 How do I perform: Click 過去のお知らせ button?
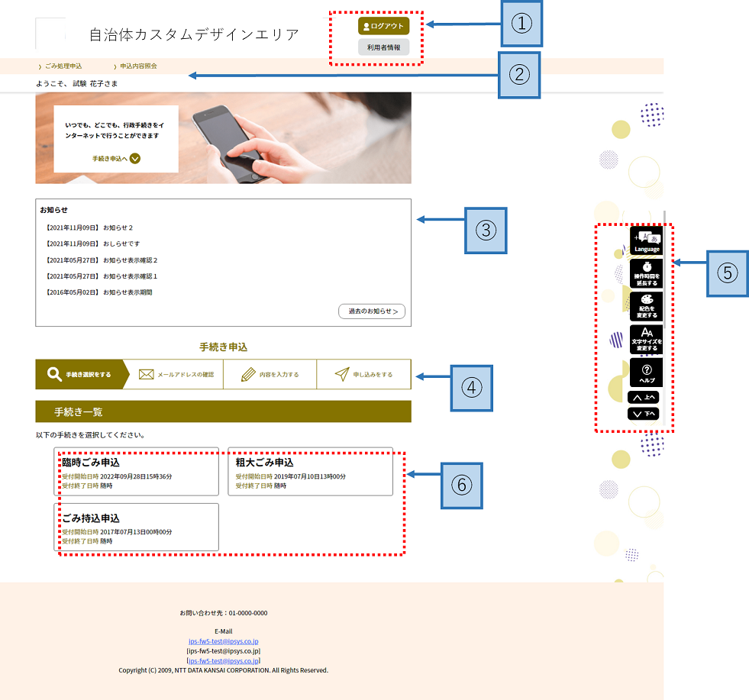[372, 311]
